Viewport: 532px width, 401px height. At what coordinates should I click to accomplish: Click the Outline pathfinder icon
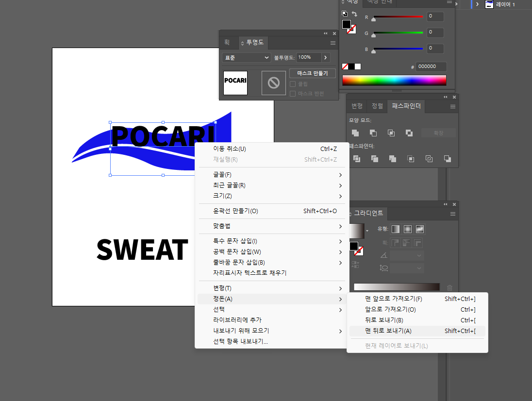pyautogui.click(x=429, y=159)
